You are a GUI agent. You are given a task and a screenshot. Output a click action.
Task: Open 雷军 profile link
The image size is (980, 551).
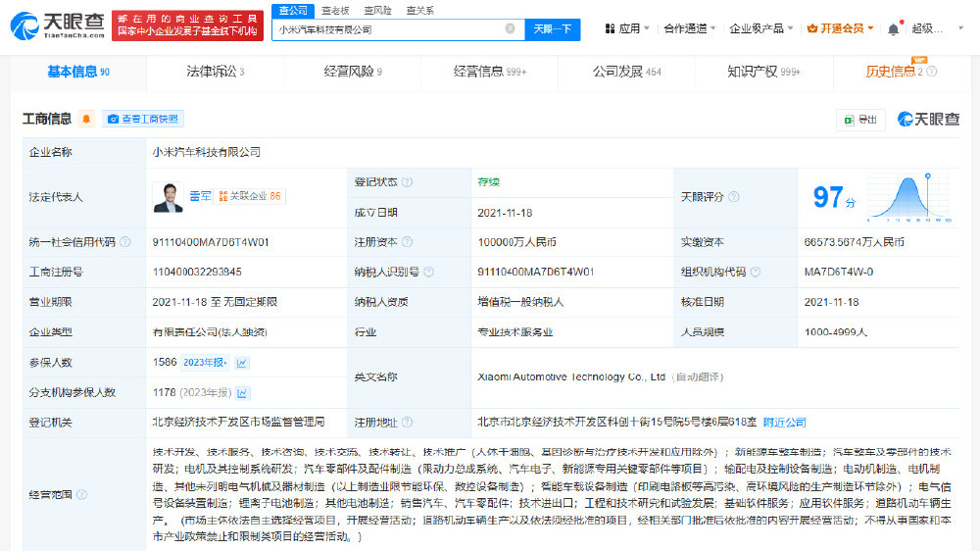pyautogui.click(x=200, y=196)
